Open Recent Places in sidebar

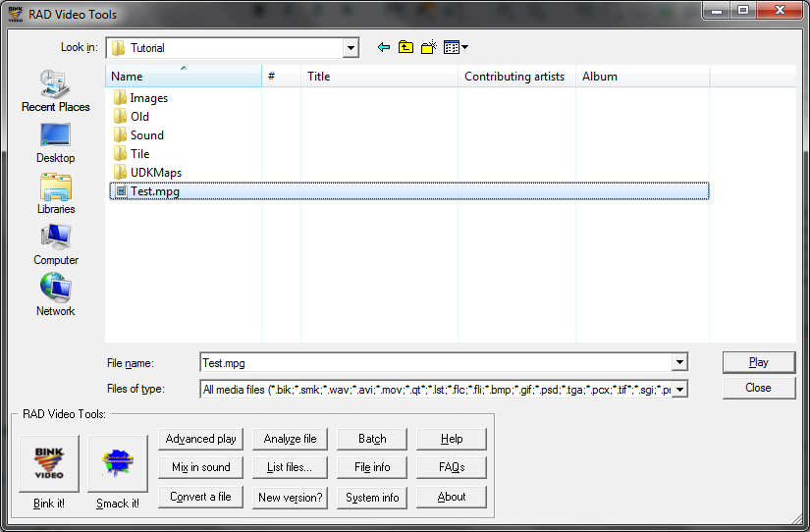click(55, 90)
